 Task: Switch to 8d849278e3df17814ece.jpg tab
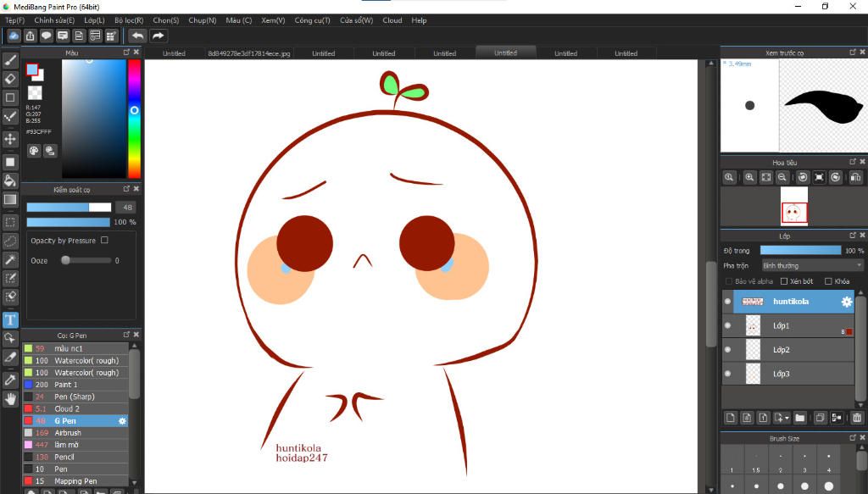click(x=248, y=53)
